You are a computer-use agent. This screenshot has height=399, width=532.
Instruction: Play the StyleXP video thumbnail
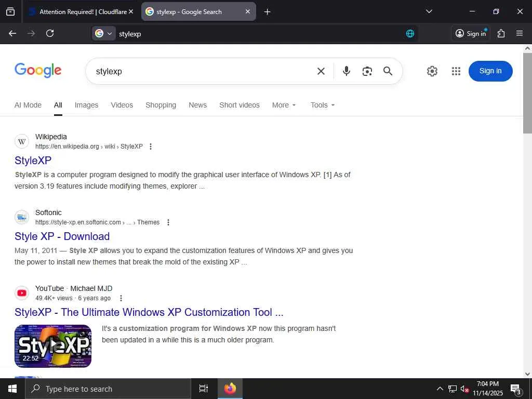coord(53,346)
